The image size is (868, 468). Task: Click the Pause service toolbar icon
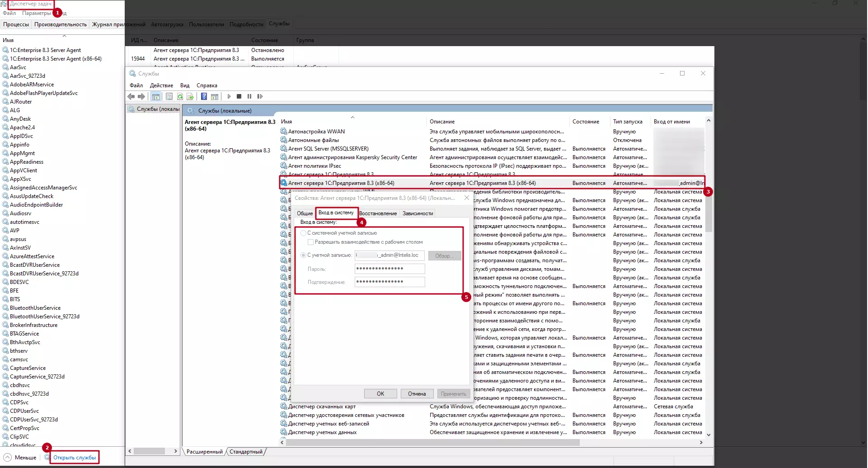(x=249, y=96)
